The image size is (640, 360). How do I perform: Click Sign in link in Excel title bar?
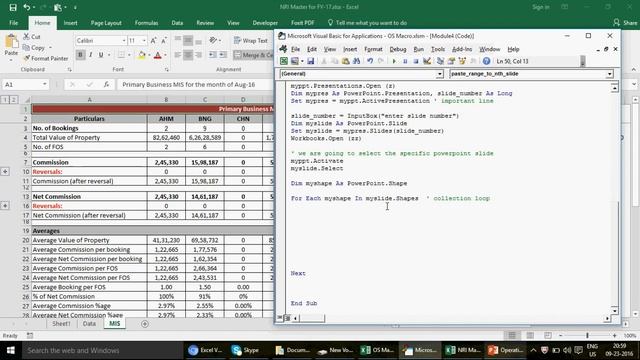[x=540, y=7]
